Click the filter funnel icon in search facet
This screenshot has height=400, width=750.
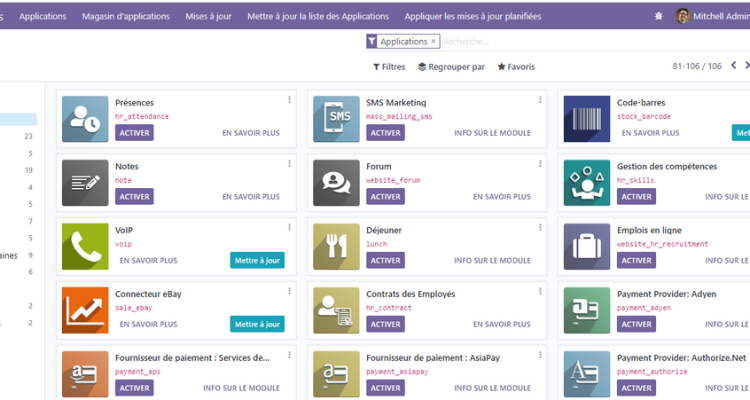coord(372,42)
